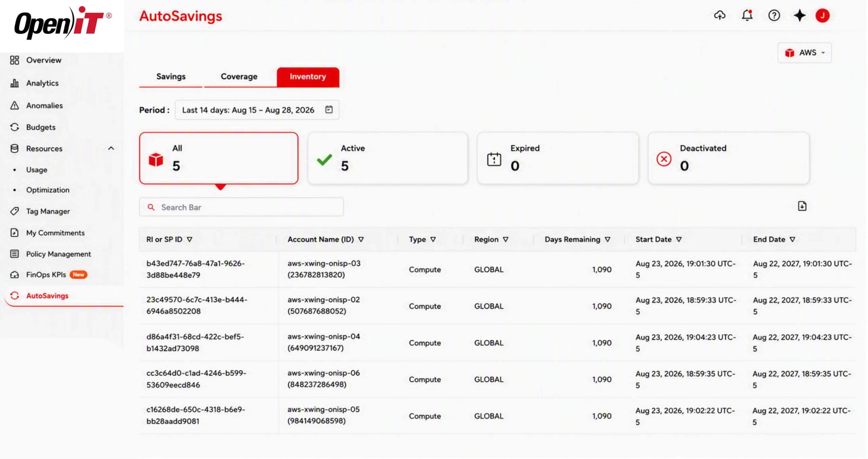Click the Overview grid icon in sidebar
The image size is (868, 459).
(14, 60)
